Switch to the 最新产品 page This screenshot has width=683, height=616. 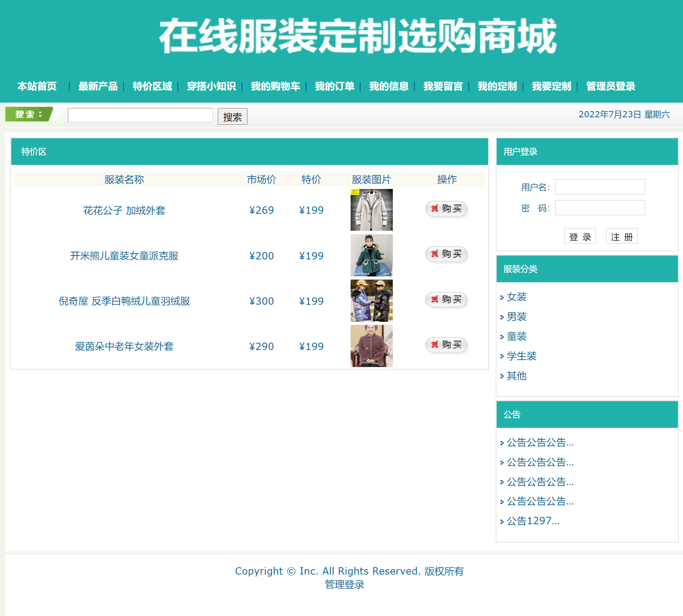coord(98,86)
